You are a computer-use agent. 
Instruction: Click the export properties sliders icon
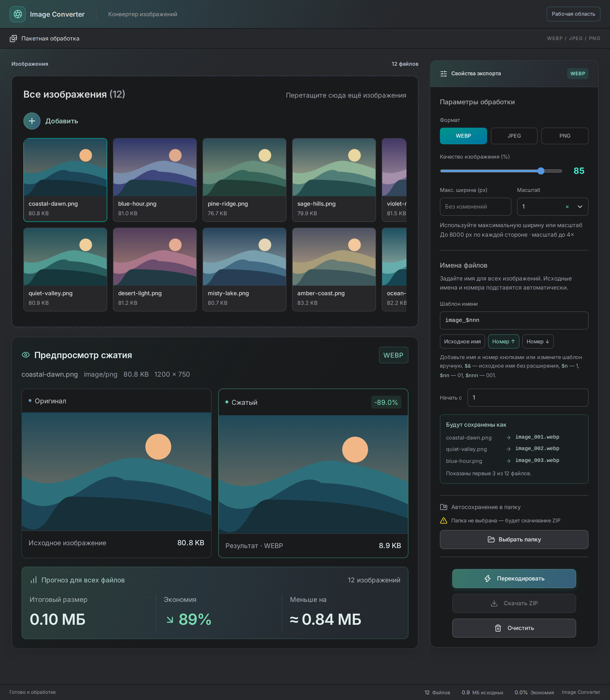[443, 74]
